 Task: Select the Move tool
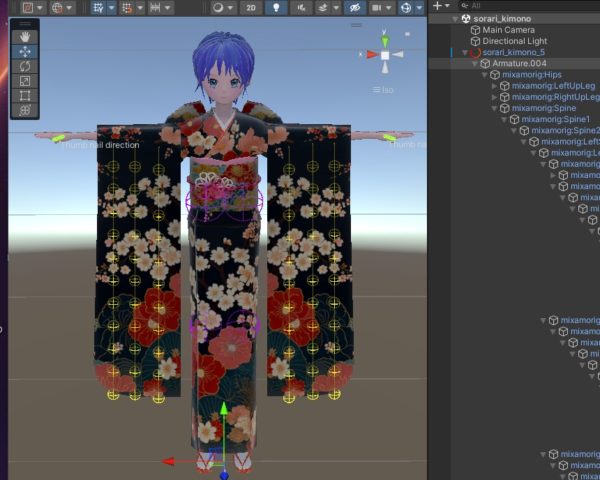(24, 50)
